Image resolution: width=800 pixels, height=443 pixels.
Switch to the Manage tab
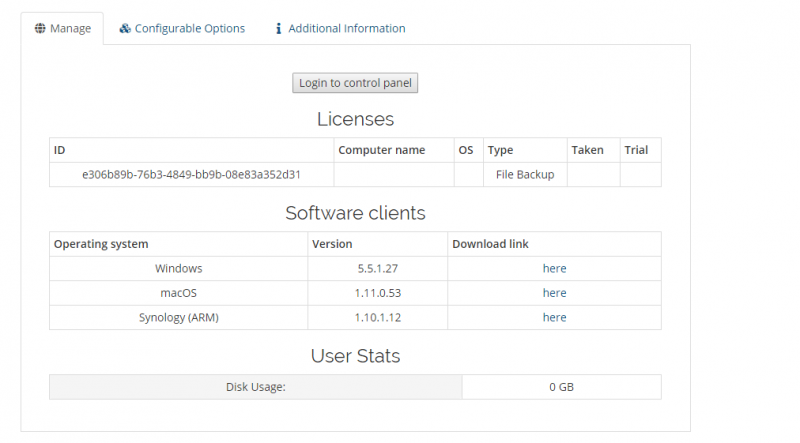click(x=62, y=29)
